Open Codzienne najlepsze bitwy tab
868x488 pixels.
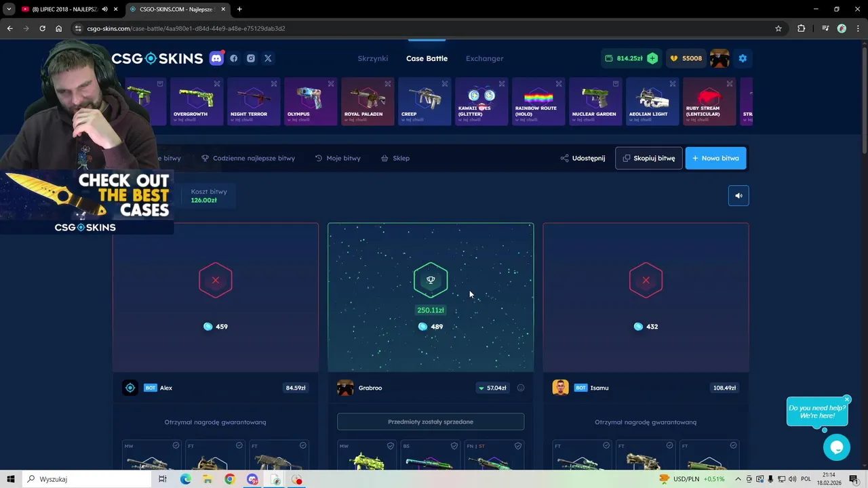(x=248, y=158)
